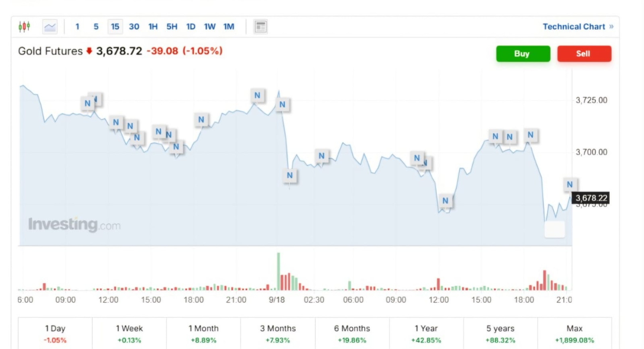
Task: Click the red down arrow beside Gold Futures
Action: (89, 51)
